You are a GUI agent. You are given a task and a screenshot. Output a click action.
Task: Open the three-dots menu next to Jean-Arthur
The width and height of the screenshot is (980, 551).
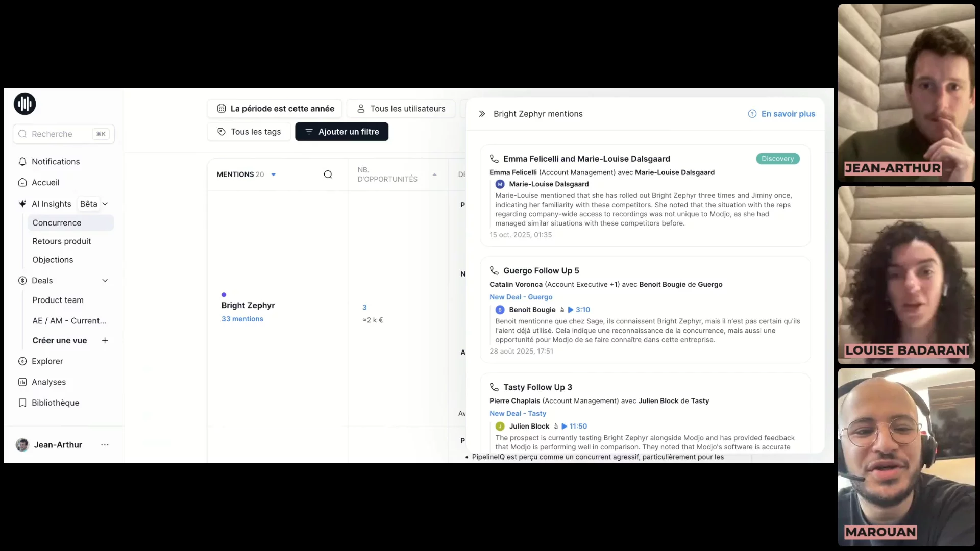click(x=105, y=445)
